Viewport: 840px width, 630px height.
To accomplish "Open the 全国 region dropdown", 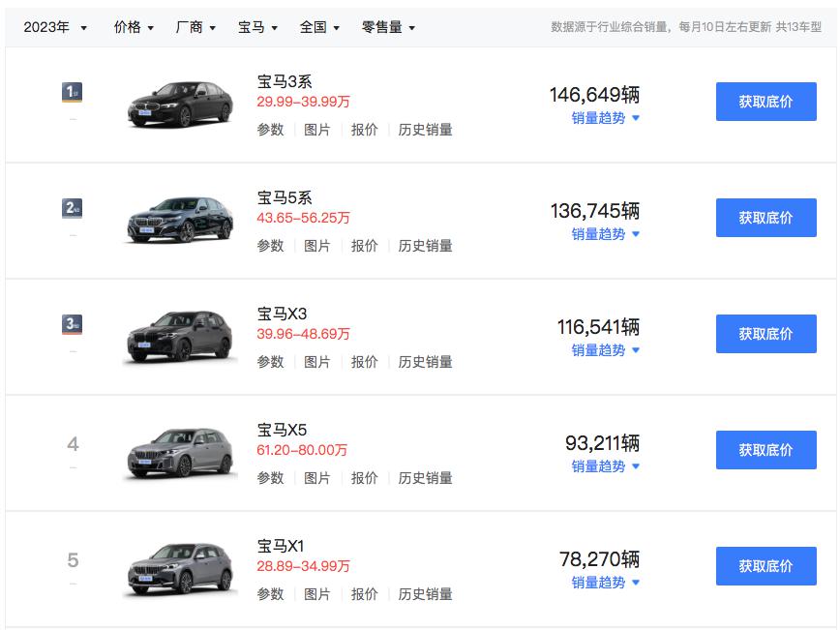I will click(x=319, y=27).
